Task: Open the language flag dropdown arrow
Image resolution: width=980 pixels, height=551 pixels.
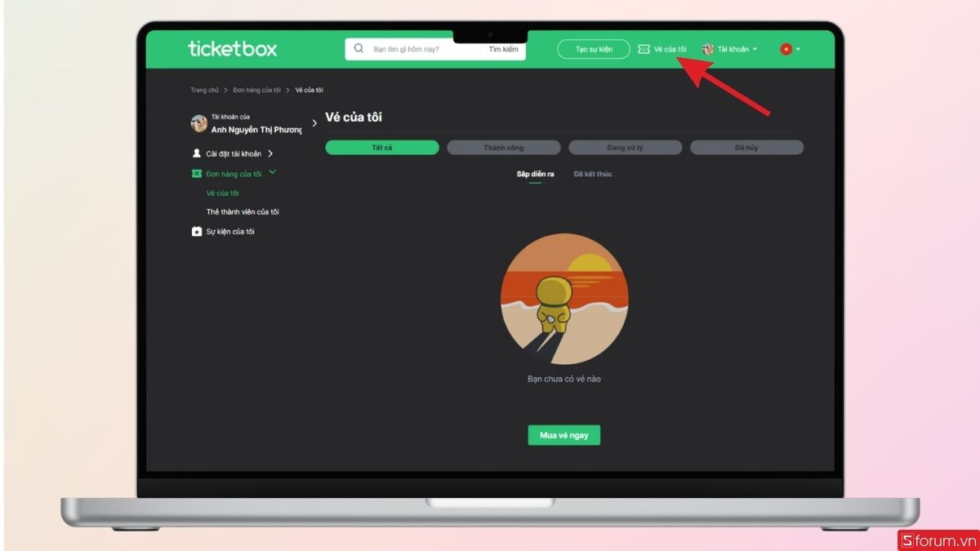Action: click(x=798, y=49)
